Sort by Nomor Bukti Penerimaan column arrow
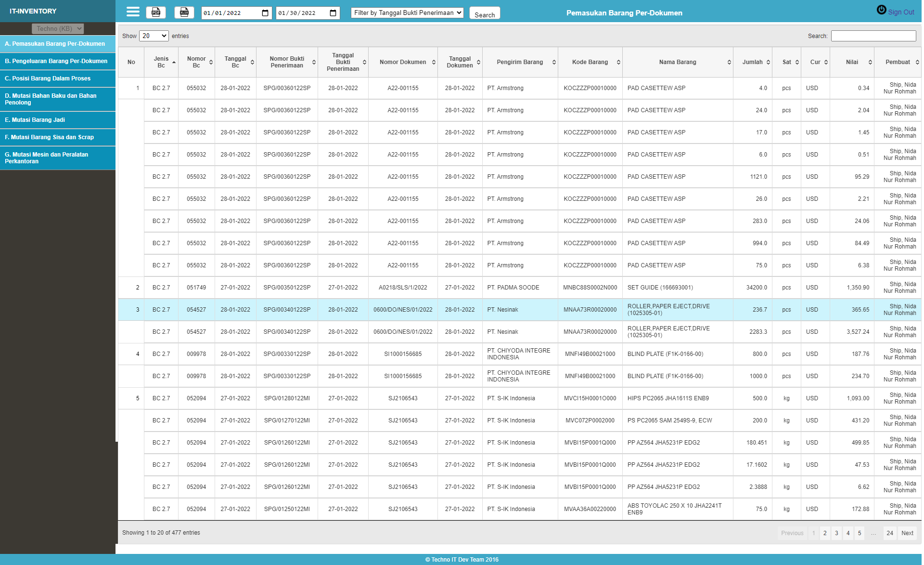924x565 pixels. tap(314, 62)
